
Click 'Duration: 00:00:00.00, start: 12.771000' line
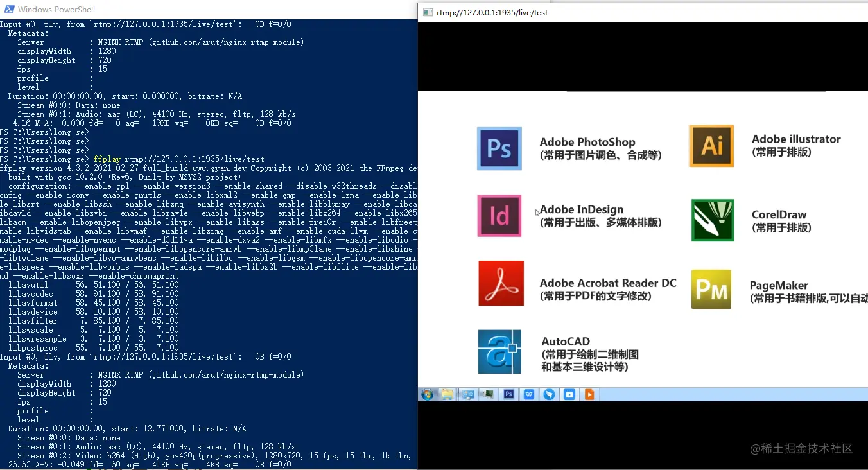click(127, 428)
